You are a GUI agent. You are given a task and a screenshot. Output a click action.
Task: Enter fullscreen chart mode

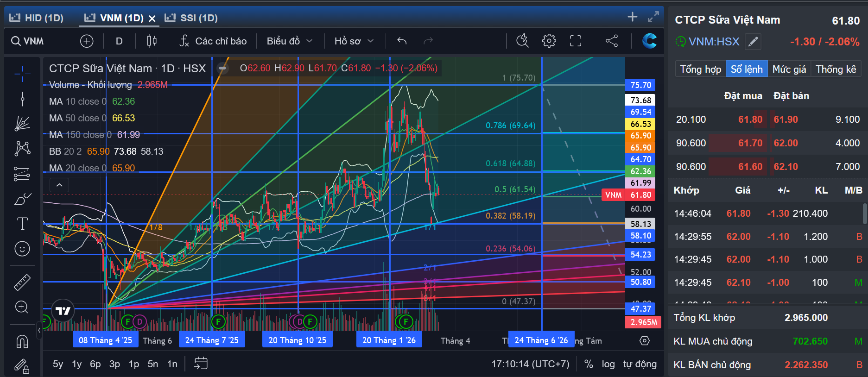point(576,41)
